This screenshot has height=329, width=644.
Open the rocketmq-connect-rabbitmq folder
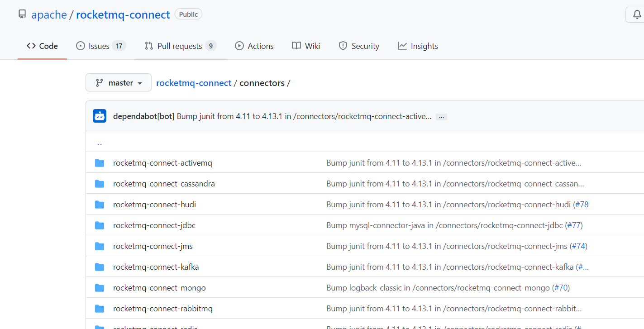pos(163,309)
